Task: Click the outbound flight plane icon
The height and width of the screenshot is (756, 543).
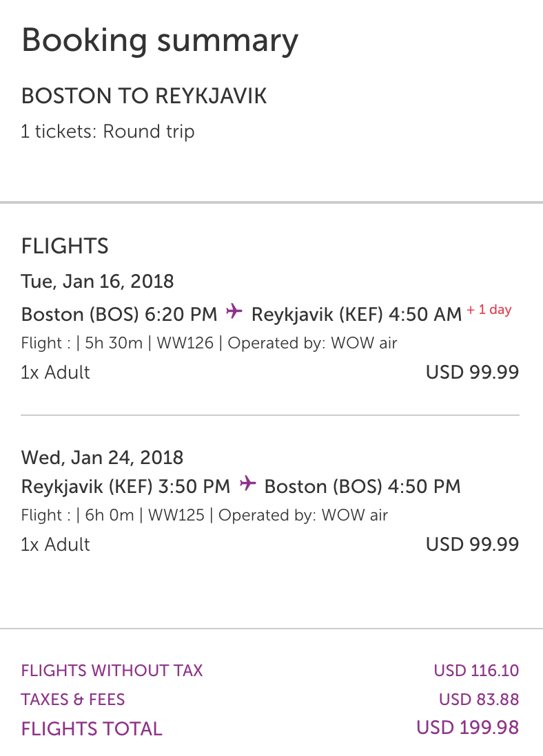Action: (x=234, y=313)
